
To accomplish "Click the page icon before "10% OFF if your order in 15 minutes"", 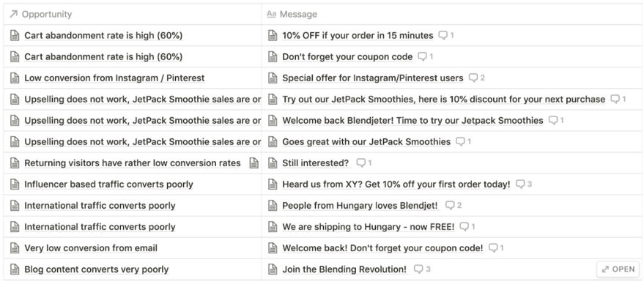I will 273,35.
